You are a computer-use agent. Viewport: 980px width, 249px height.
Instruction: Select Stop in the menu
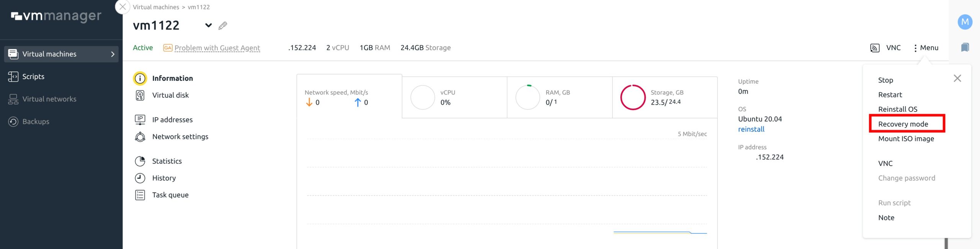[885, 80]
